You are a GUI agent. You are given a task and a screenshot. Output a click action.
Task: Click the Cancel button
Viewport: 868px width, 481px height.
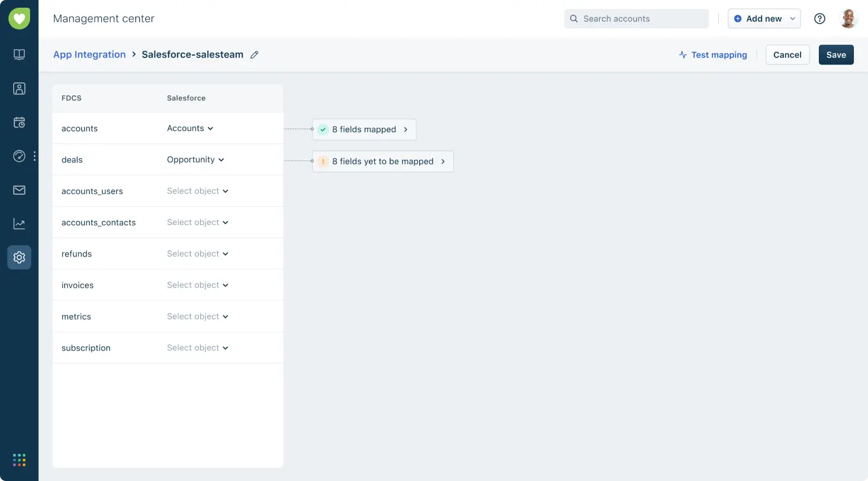coord(787,54)
